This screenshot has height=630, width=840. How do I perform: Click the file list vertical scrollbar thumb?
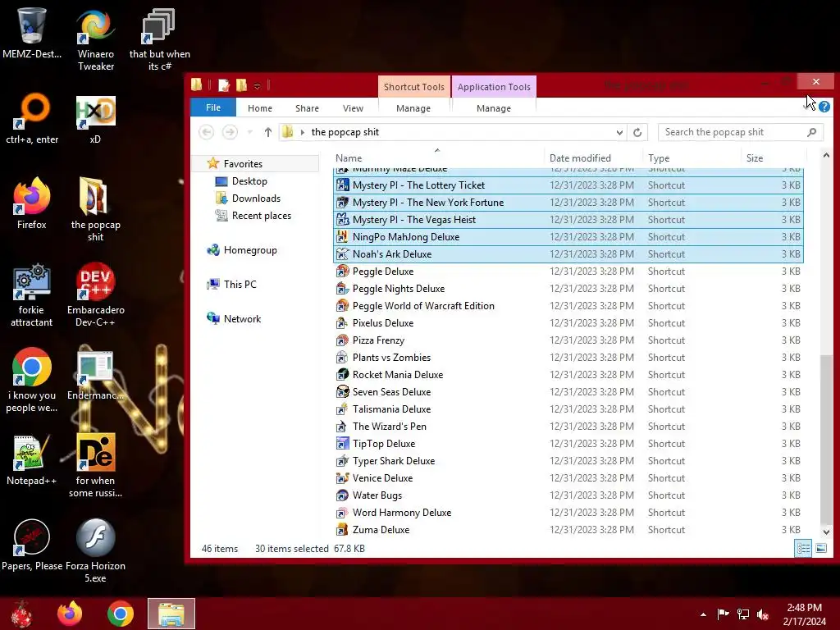[x=826, y=438]
